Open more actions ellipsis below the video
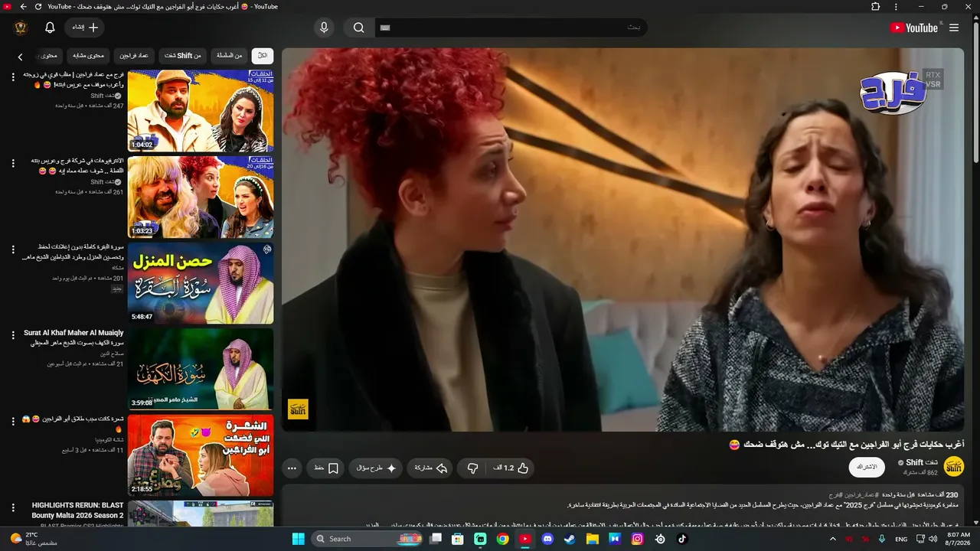The image size is (980, 551). pyautogui.click(x=292, y=468)
